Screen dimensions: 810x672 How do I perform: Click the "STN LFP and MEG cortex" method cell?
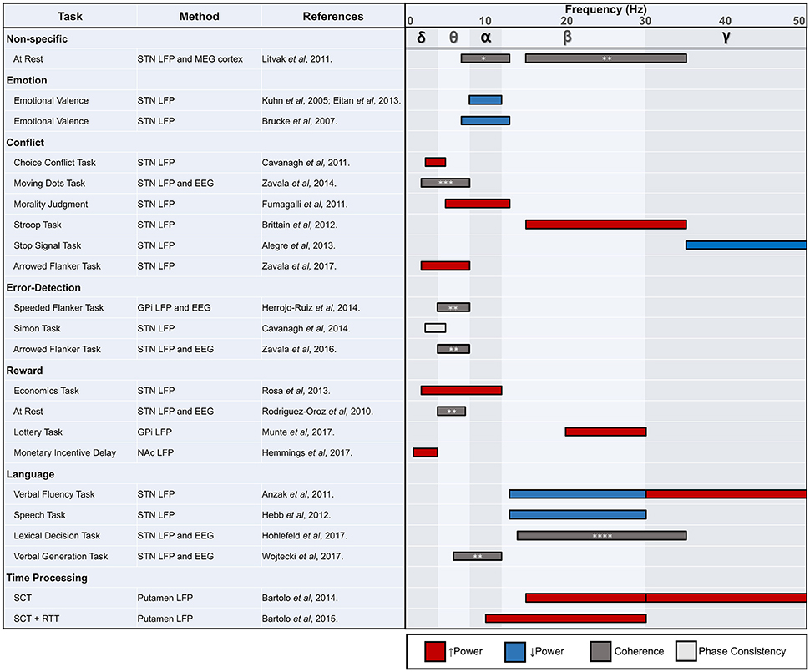click(x=190, y=59)
